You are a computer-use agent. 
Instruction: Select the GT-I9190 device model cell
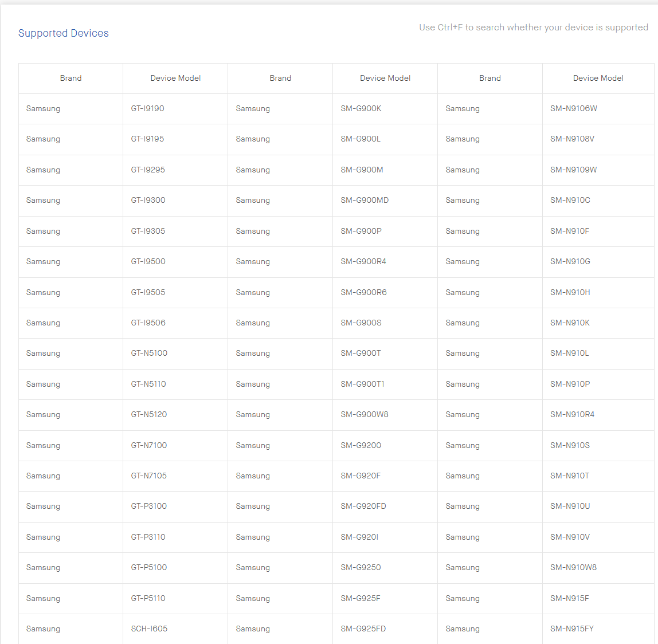(147, 108)
